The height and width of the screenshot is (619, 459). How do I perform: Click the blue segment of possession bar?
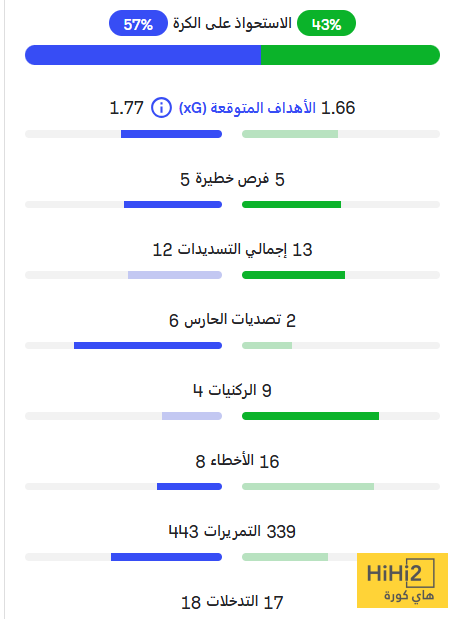coord(143,55)
